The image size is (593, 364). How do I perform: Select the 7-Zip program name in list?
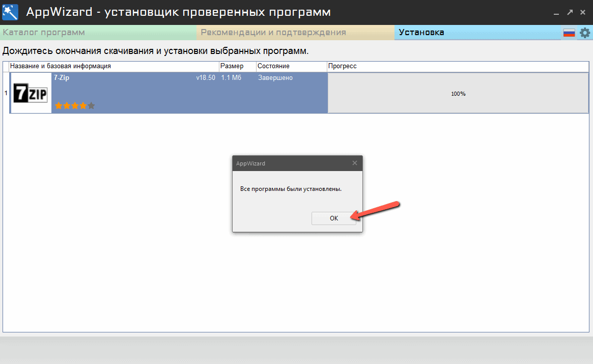(x=62, y=78)
